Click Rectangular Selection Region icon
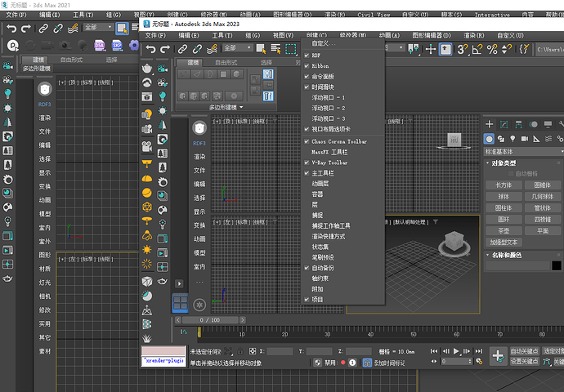This screenshot has height=392, width=564. tap(291, 49)
